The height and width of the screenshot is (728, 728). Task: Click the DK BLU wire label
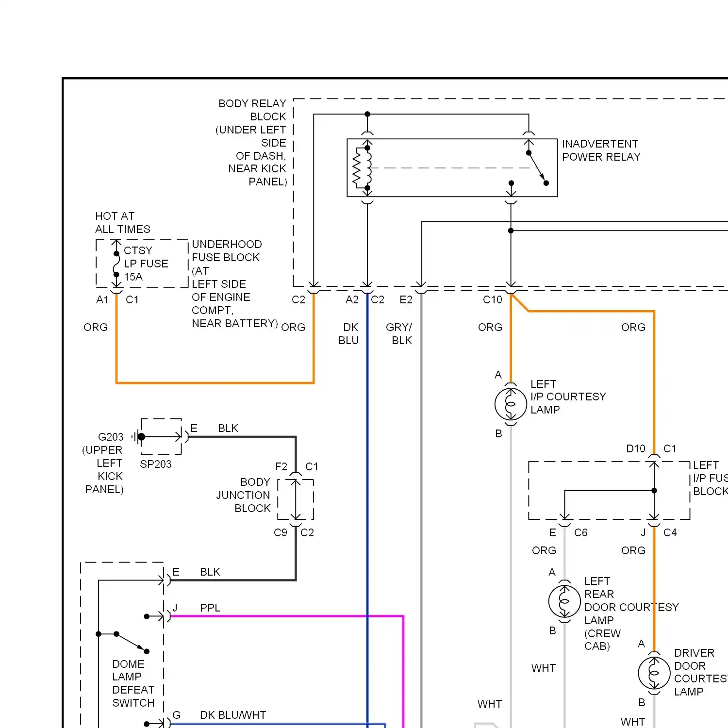click(348, 334)
